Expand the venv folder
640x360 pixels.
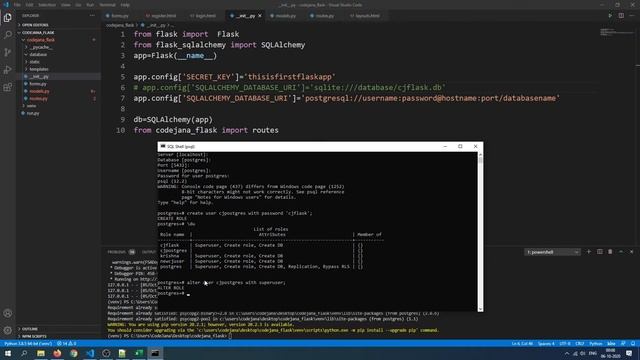coord(31,106)
